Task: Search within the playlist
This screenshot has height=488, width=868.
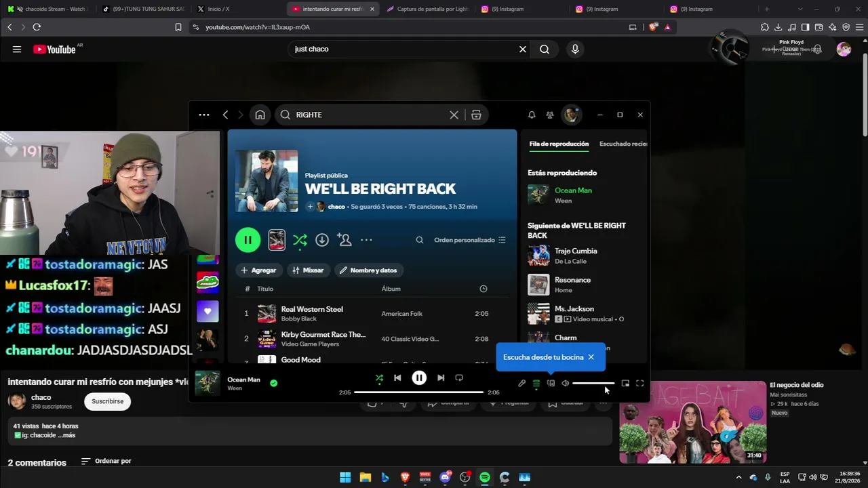Action: click(420, 240)
